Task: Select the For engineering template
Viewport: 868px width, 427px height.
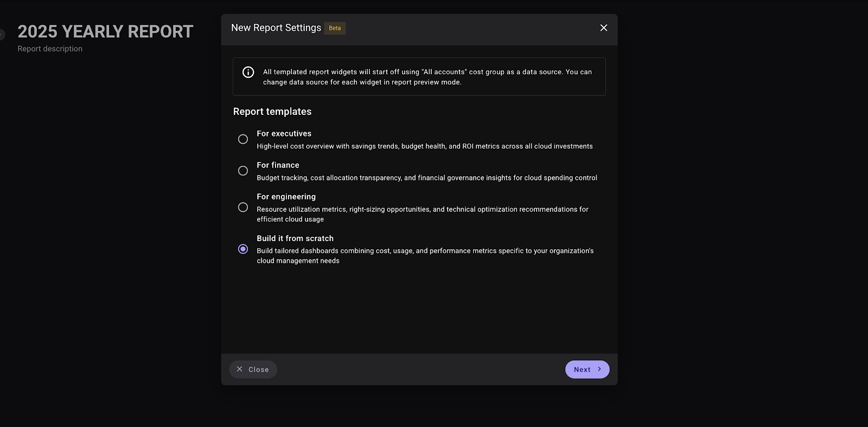Action: click(242, 207)
